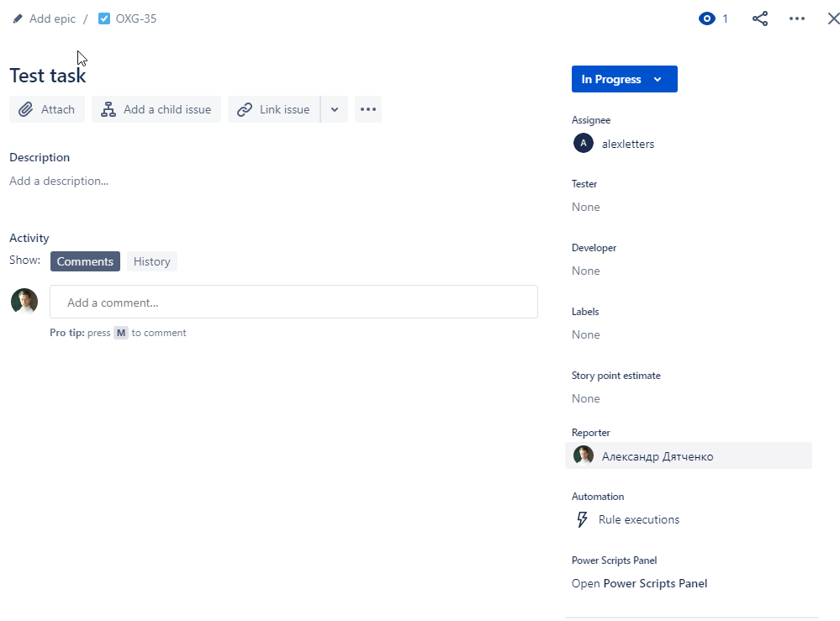Open the toolbar ellipsis beside Link issue
Viewport: 840px width, 621px height.
click(x=368, y=109)
